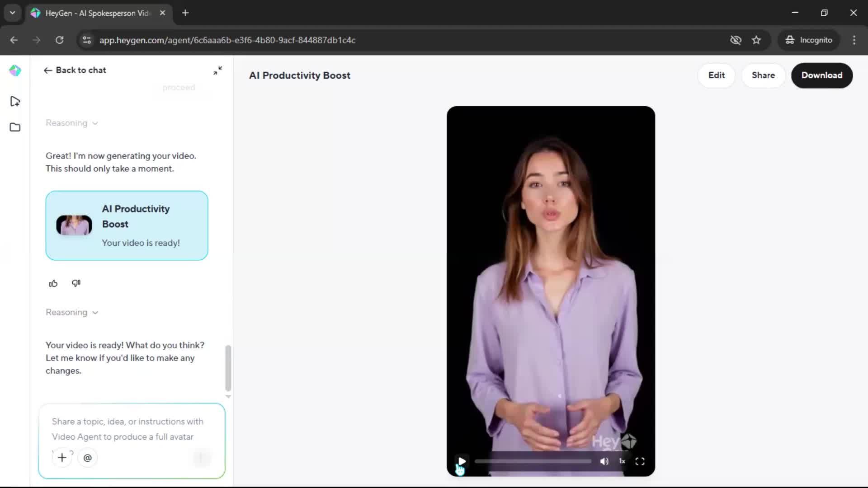Viewport: 868px width, 488px height.
Task: Enter fullscreen mode on the video player
Action: coord(640,461)
